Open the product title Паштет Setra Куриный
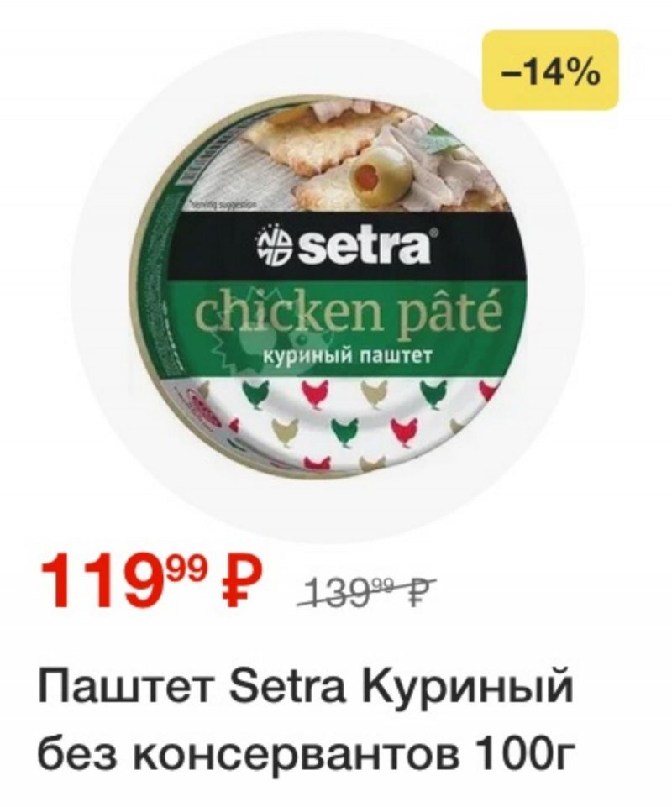Screen dimensions: 672x807 coord(306,689)
